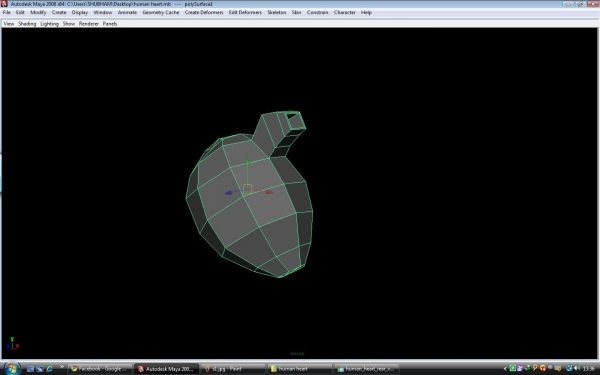The width and height of the screenshot is (600, 375).
Task: Open the viewport Shading menu
Action: pos(27,24)
